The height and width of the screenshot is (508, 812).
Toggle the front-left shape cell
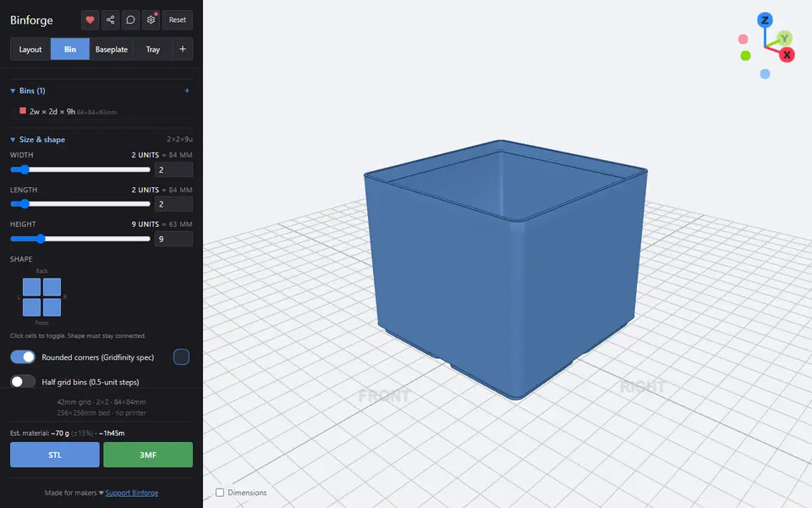coord(31,307)
